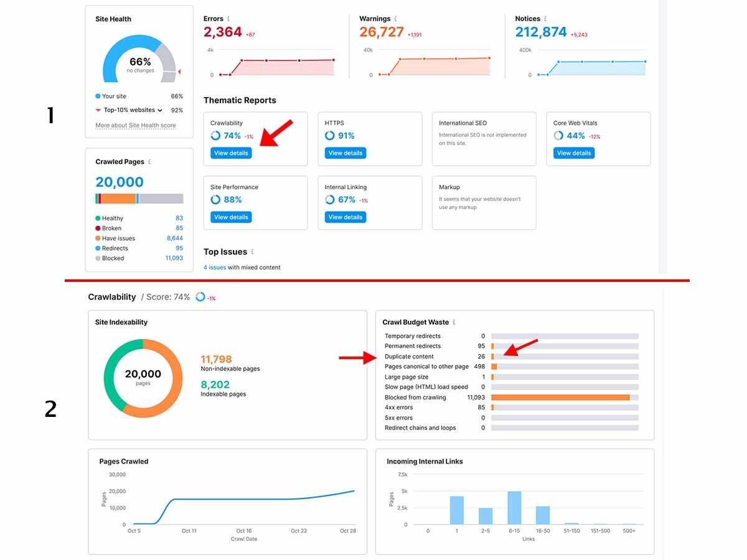
Task: Click info icon beside Crawled Pages heading
Action: point(149,162)
